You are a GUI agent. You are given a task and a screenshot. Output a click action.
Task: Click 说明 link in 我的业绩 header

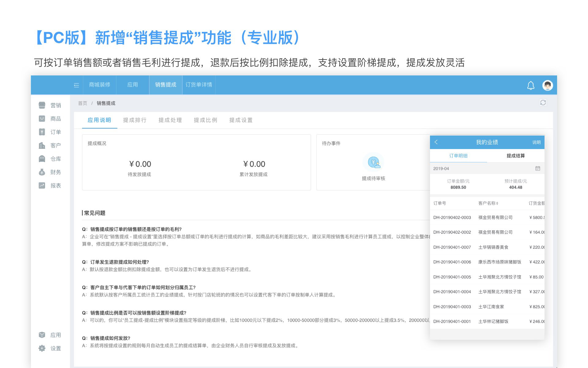pos(536,142)
